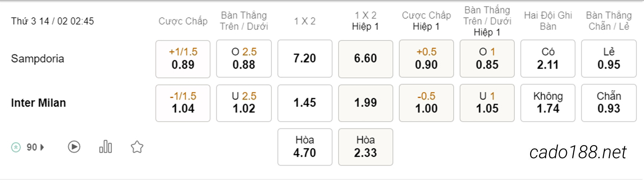The image size is (644, 183).
Task: Choose first-half draw Hòa at 2.33
Action: click(365, 147)
